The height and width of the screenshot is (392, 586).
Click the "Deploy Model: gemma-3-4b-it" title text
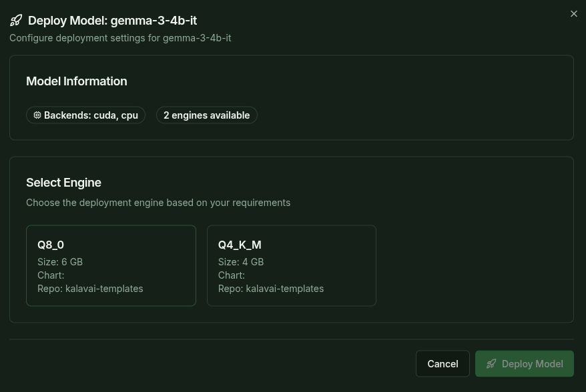pyautogui.click(x=112, y=21)
